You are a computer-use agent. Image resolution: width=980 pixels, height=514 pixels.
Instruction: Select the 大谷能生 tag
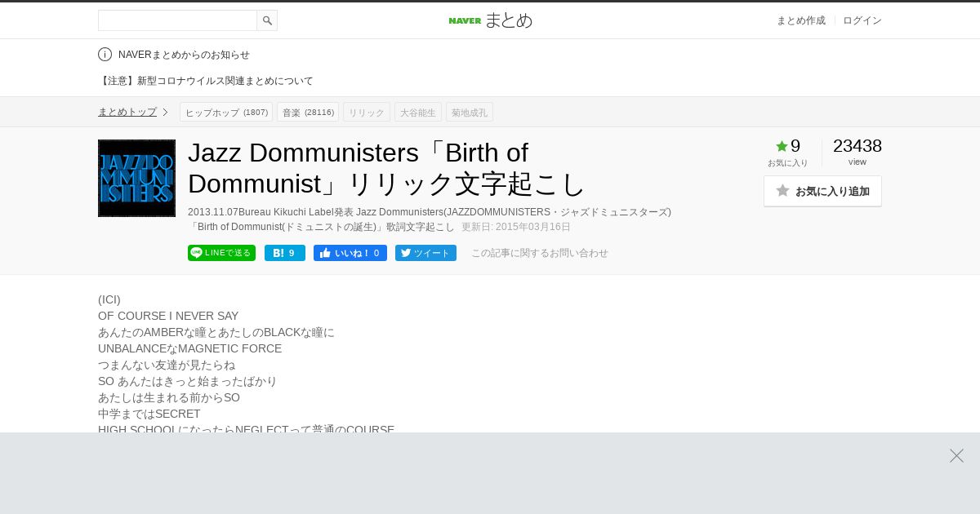tap(418, 112)
